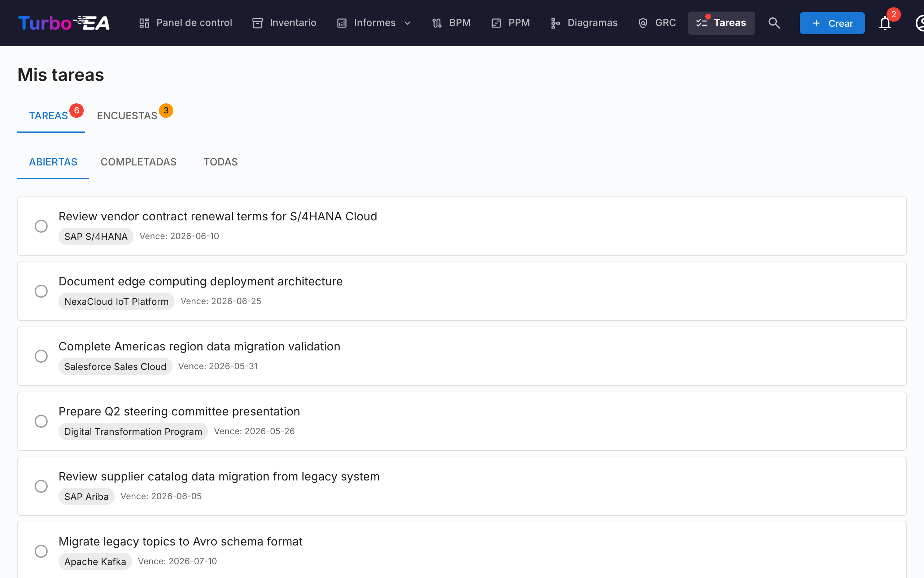Mark edge computing architecture task complete
This screenshot has width=924, height=578.
pos(41,291)
